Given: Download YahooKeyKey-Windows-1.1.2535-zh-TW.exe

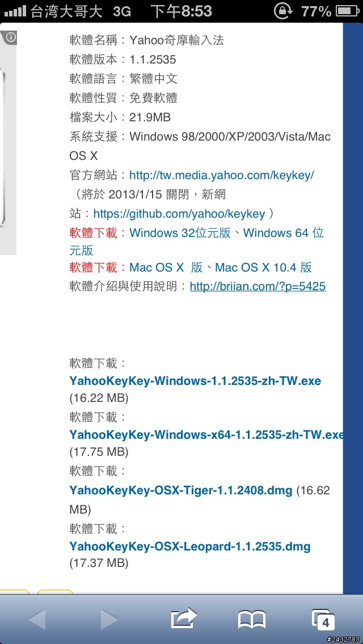Looking at the screenshot, I should (x=195, y=381).
